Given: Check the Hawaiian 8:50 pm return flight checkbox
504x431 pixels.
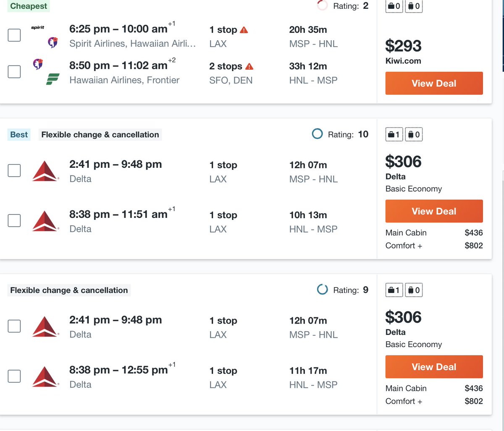Looking at the screenshot, I should [14, 72].
